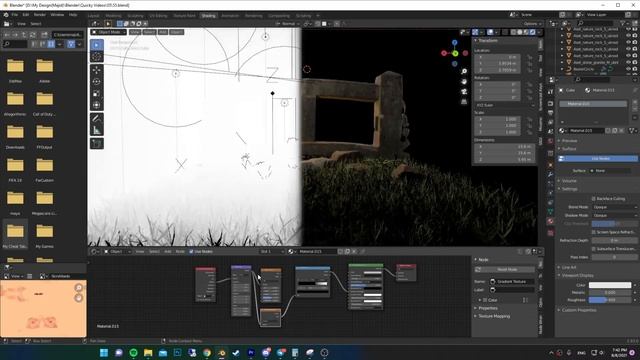Expand the Texture Mapping section in Node sidebar
This screenshot has width=640, height=360.
coord(493,316)
